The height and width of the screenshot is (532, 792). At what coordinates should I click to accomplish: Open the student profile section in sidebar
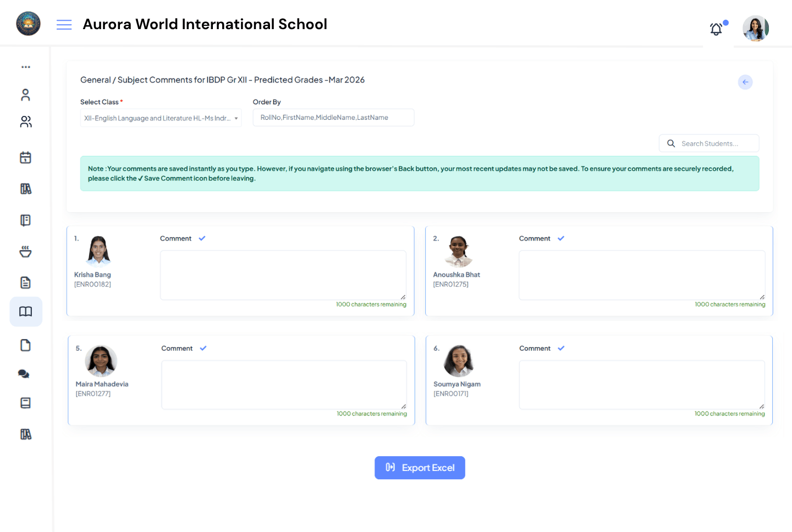(x=25, y=95)
